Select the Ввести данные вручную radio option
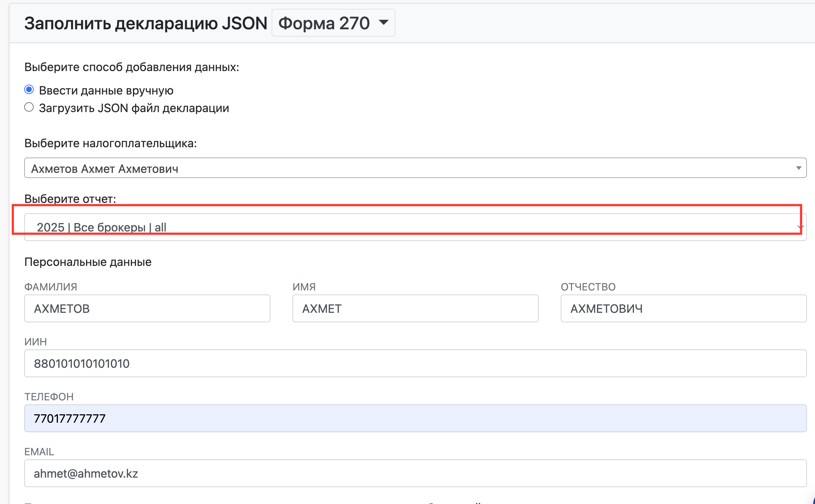The width and height of the screenshot is (815, 504). [x=29, y=90]
